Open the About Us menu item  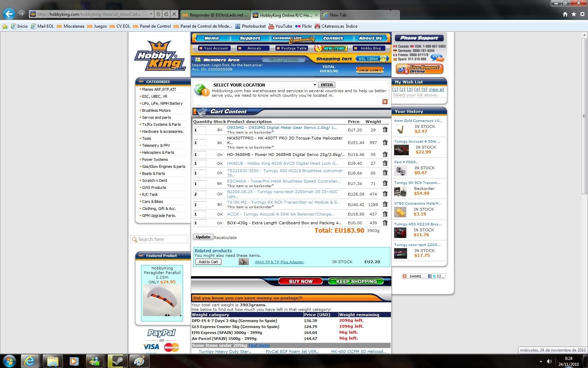(370, 38)
